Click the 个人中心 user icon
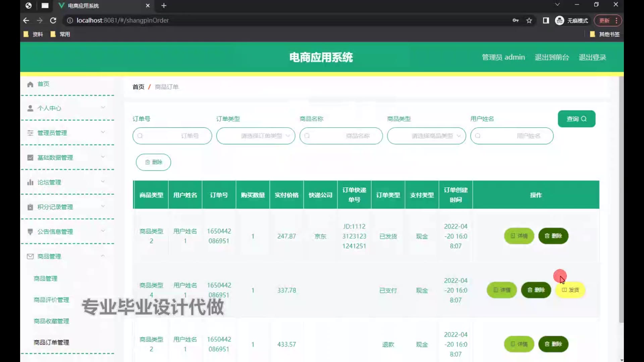The height and width of the screenshot is (362, 644). pos(30,108)
